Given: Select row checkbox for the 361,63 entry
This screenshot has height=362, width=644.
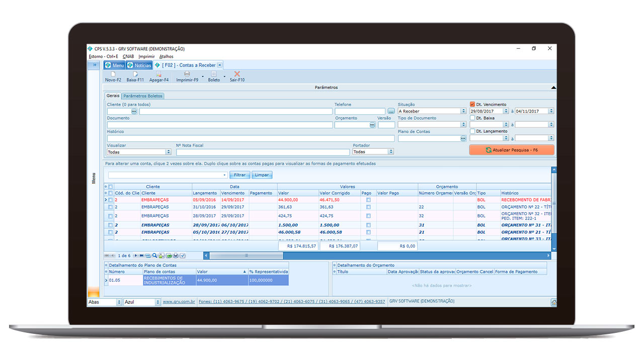Looking at the screenshot, I should (111, 207).
